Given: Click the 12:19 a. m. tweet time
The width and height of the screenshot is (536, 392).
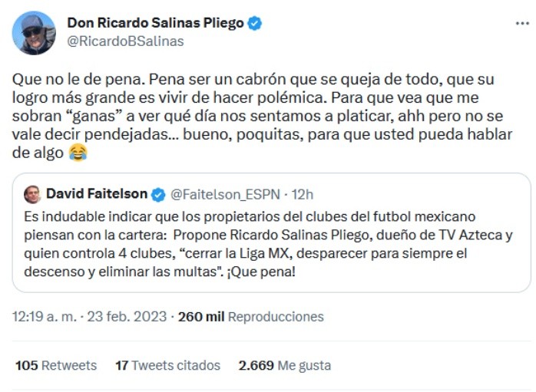Looking at the screenshot, I should (x=45, y=316).
